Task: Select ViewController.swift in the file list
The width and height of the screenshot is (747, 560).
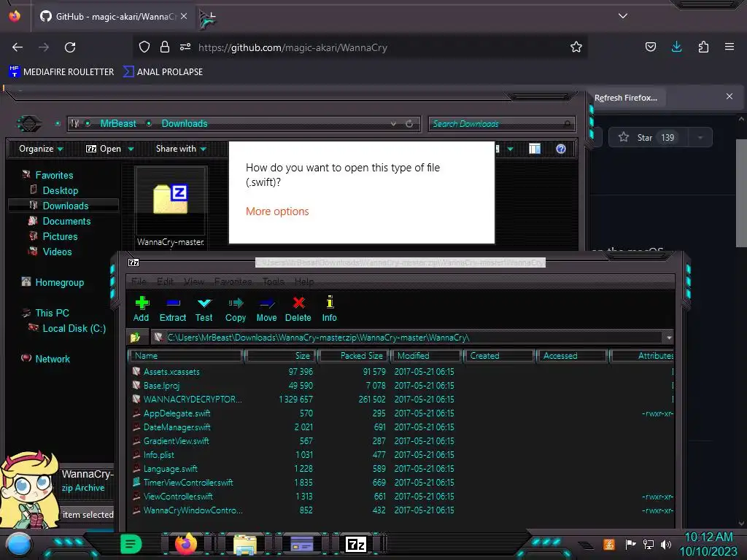Action: (x=178, y=496)
